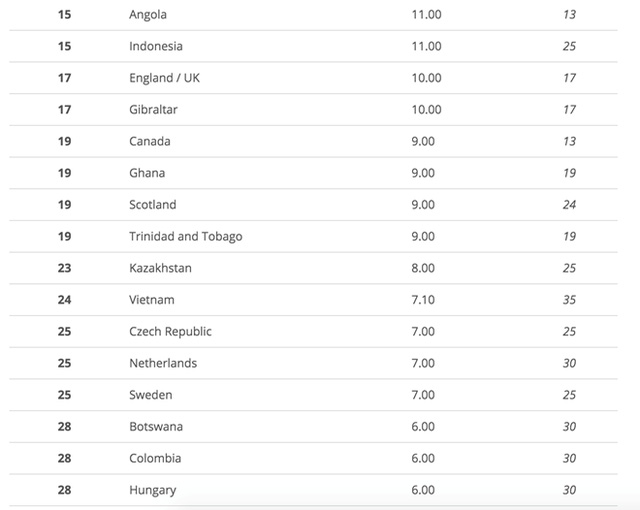
Task: Click rank number 24 beside Vietnam
Action: 64,300
